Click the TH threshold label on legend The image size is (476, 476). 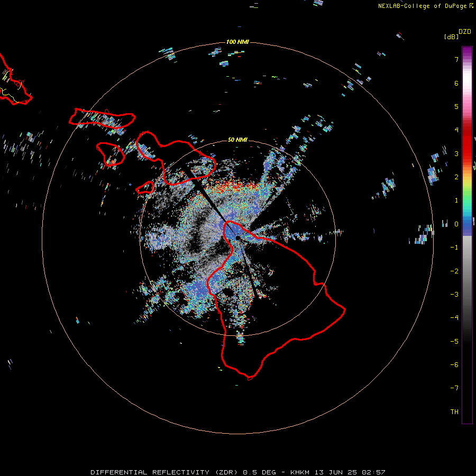click(x=454, y=412)
